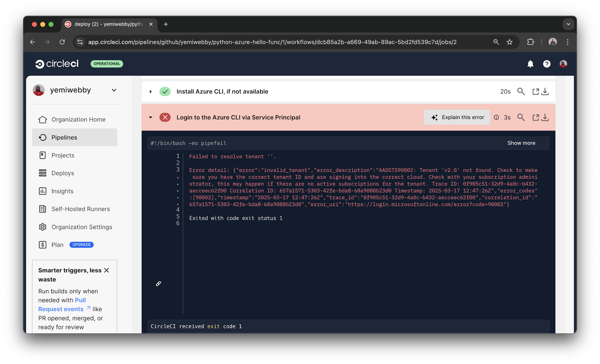Click the permalink anchor icon in the log panel
Viewport: 600px width, 364px height.
point(158,283)
